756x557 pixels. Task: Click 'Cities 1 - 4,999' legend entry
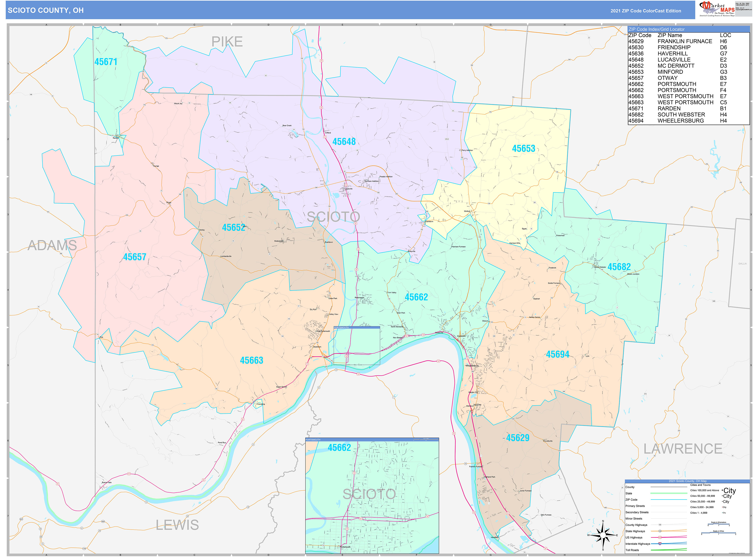tap(699, 513)
